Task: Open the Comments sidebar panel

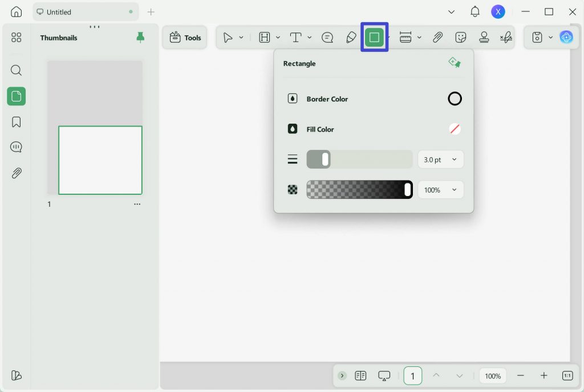Action: (16, 147)
